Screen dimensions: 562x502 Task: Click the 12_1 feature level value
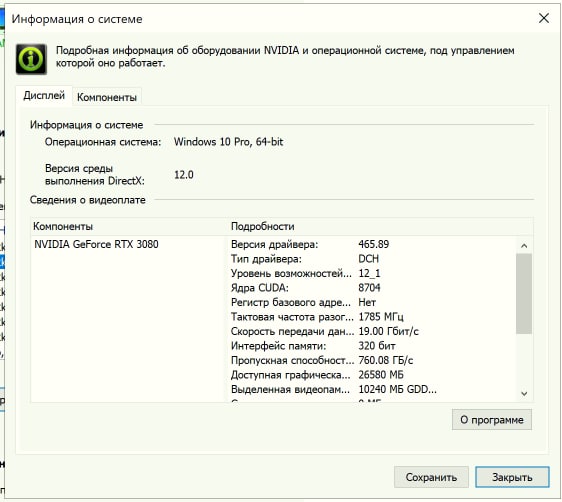coord(369,273)
